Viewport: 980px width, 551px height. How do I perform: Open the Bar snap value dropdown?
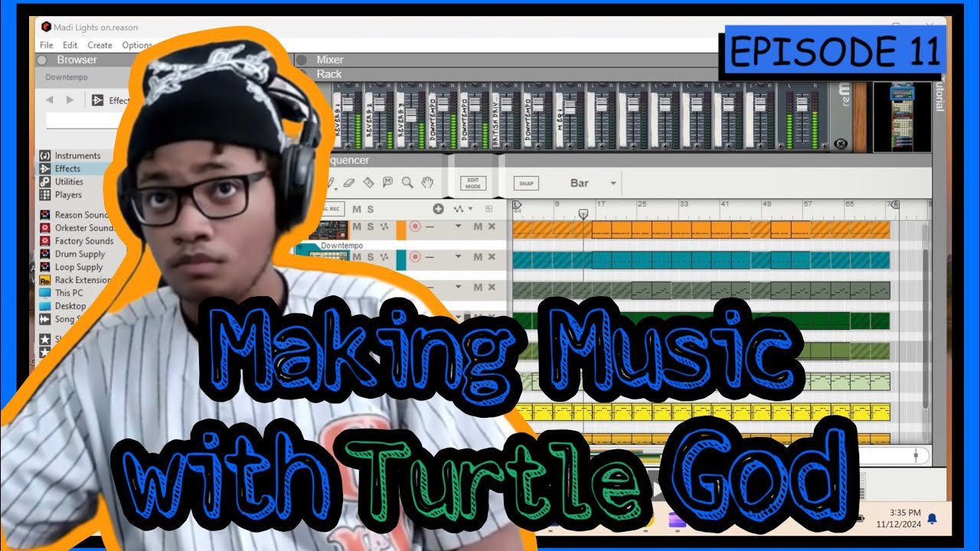pos(613,184)
